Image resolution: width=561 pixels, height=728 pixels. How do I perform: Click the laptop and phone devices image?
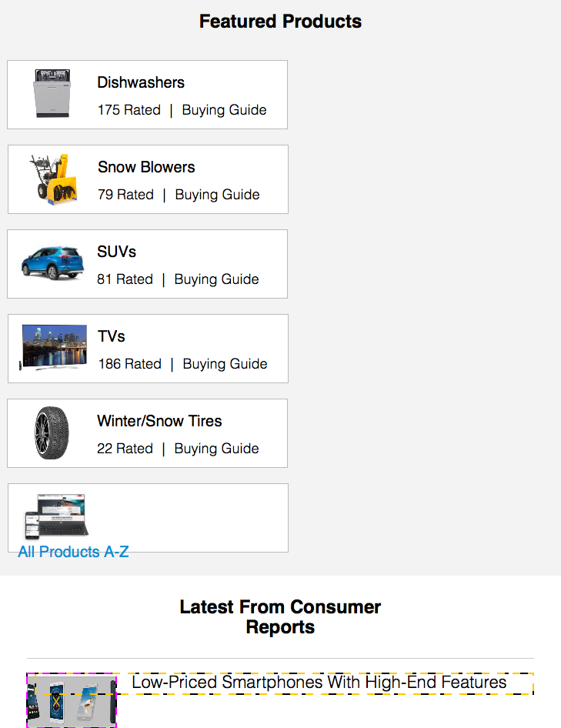[x=56, y=516]
